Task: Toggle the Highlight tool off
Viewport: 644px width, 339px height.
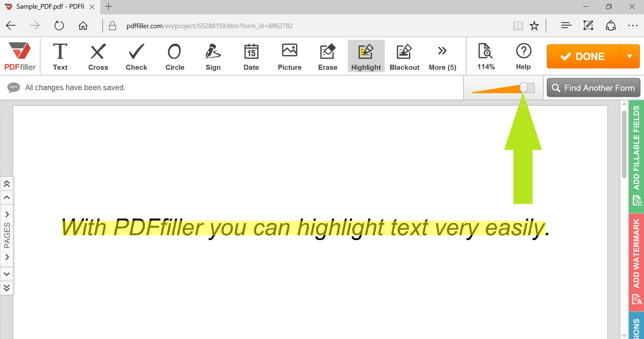Action: click(365, 56)
